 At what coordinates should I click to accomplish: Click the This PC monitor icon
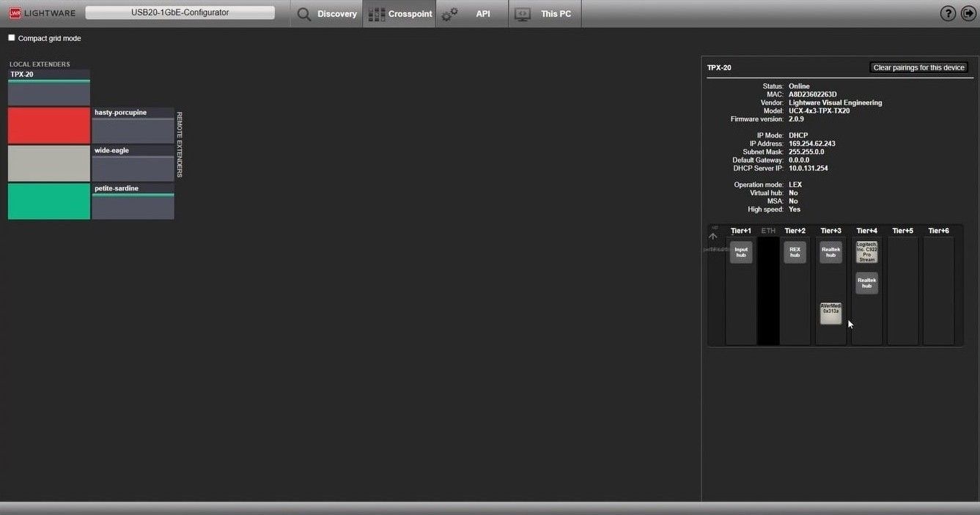(x=523, y=14)
